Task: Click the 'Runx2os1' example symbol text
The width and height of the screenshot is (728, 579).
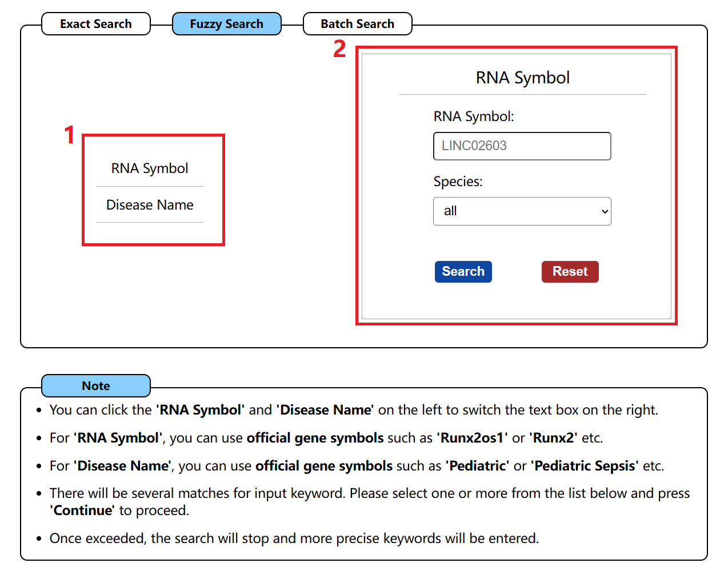Action: click(473, 438)
